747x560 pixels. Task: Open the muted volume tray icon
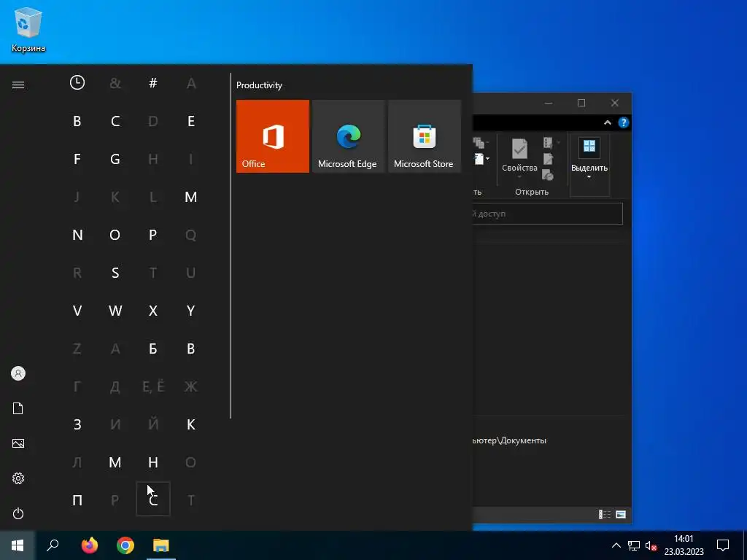(651, 545)
